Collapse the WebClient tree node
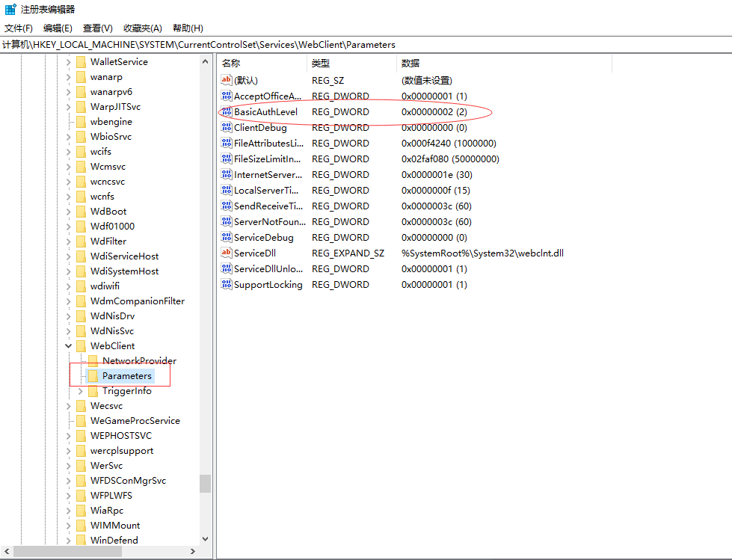The height and width of the screenshot is (560, 732). pos(69,346)
